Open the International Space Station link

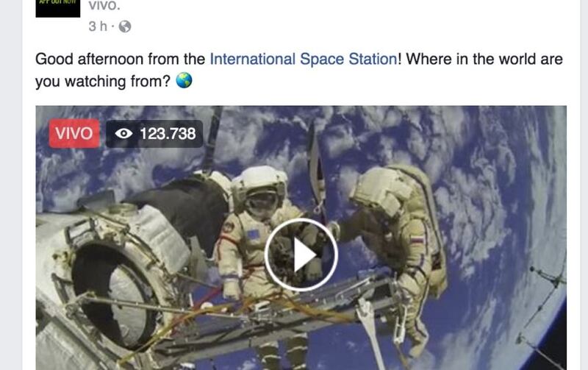coord(304,60)
